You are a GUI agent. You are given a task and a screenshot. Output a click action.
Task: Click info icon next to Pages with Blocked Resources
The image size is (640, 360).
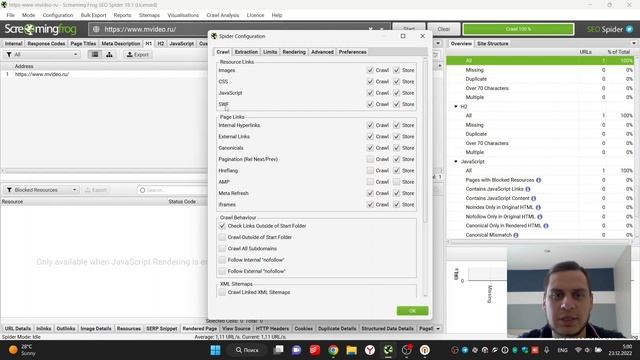[538, 180]
